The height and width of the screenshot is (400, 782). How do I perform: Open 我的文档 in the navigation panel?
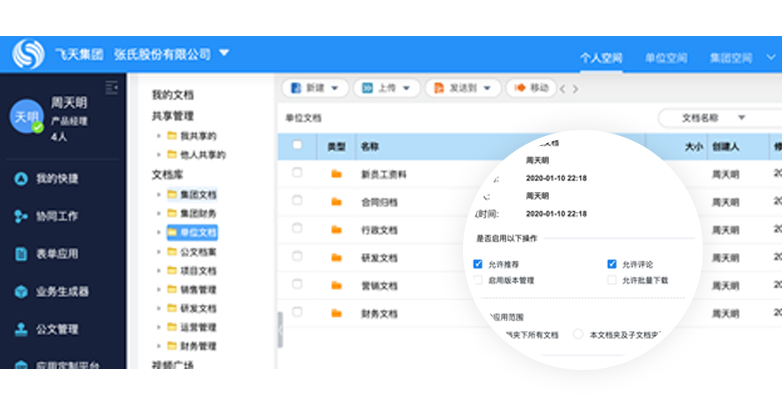tap(173, 95)
